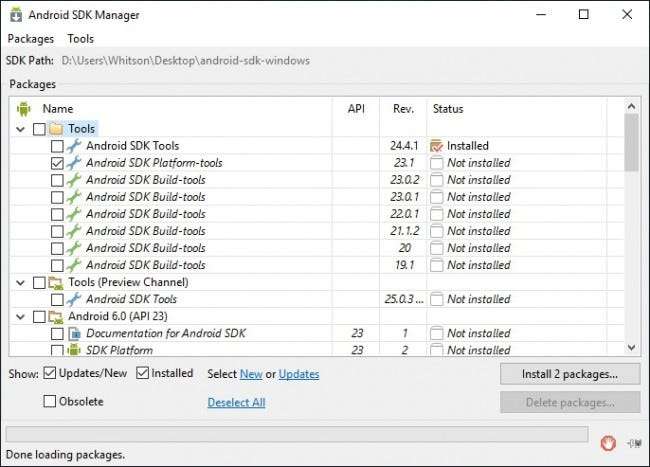Viewport: 650px width, 467px height.
Task: Click the log window icon at bottom right
Action: [x=632, y=443]
